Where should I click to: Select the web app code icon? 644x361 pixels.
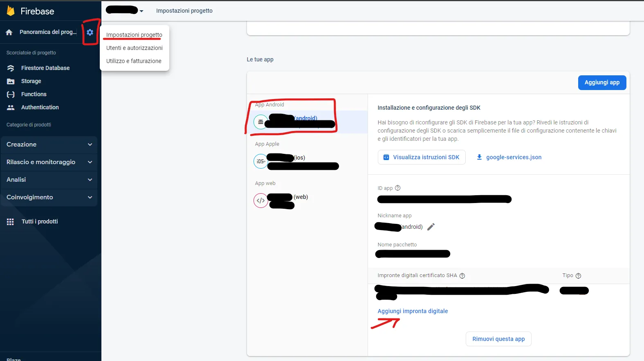260,201
